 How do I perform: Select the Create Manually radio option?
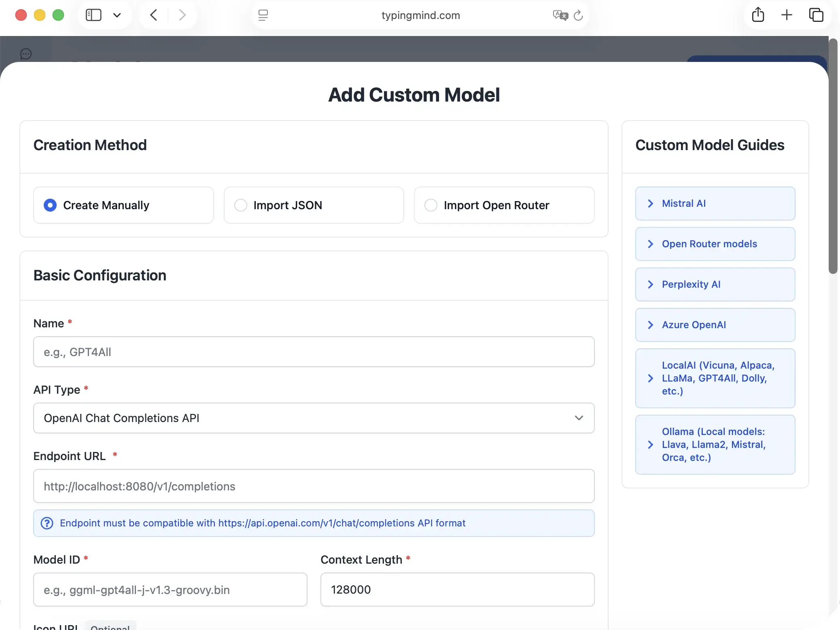pyautogui.click(x=50, y=205)
